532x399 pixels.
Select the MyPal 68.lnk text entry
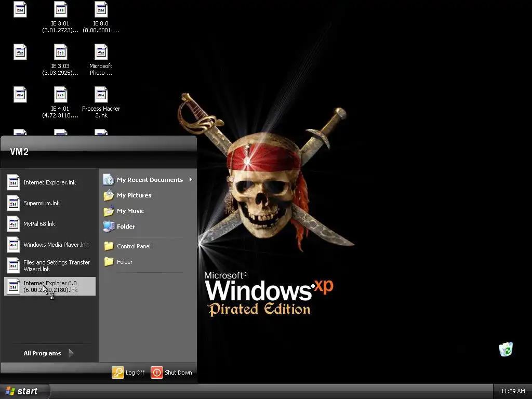(x=39, y=224)
